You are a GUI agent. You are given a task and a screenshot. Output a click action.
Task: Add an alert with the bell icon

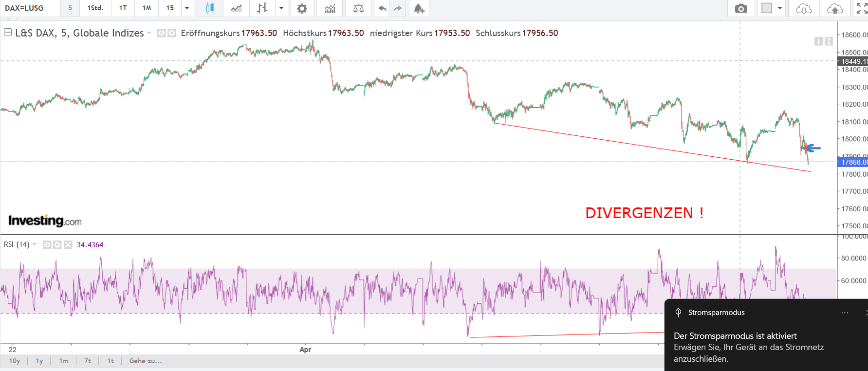419,8
